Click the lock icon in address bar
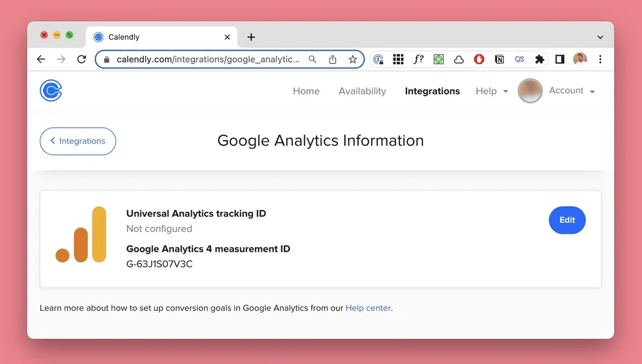 click(107, 59)
